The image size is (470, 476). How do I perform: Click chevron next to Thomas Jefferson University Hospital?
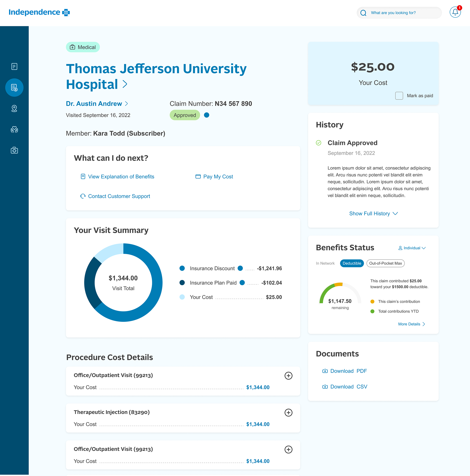point(125,84)
